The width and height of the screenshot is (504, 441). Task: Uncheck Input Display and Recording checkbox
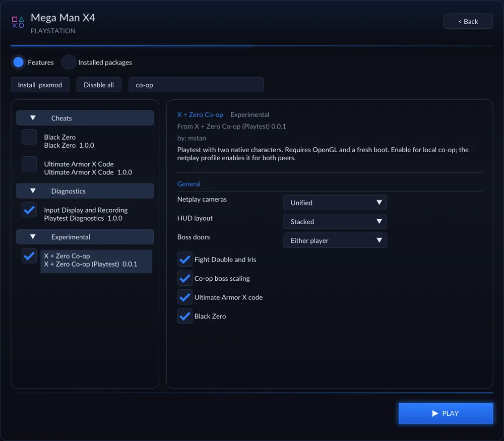29,210
